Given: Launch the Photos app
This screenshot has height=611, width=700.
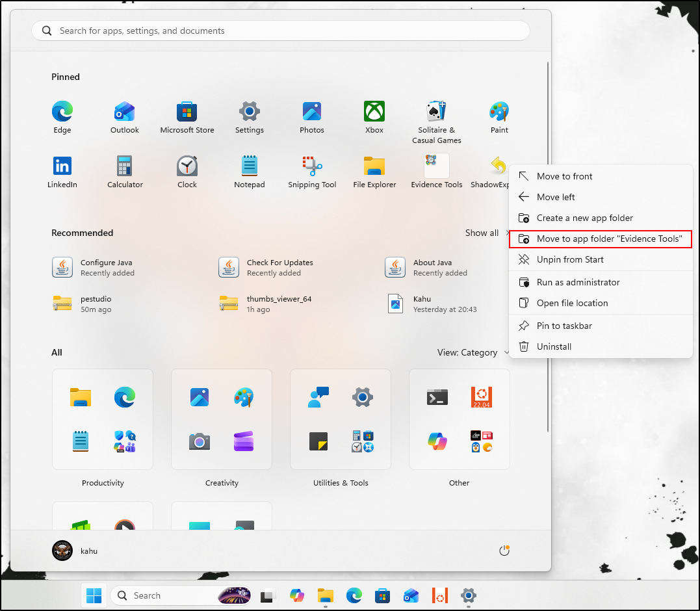Looking at the screenshot, I should pyautogui.click(x=311, y=117).
